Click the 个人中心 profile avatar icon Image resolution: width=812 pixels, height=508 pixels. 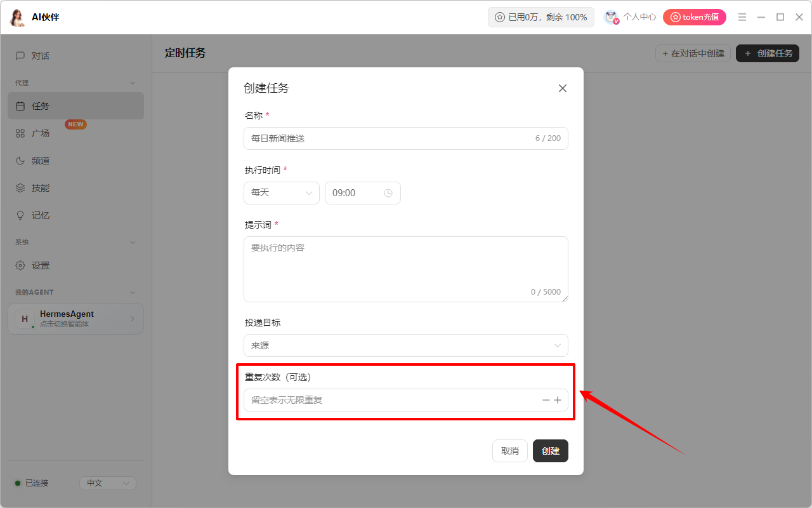pos(612,17)
